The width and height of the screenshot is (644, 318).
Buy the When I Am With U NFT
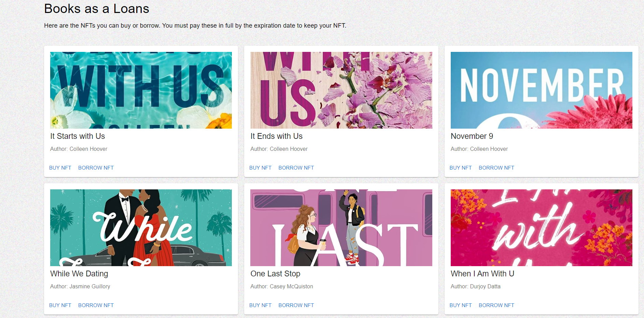461,305
